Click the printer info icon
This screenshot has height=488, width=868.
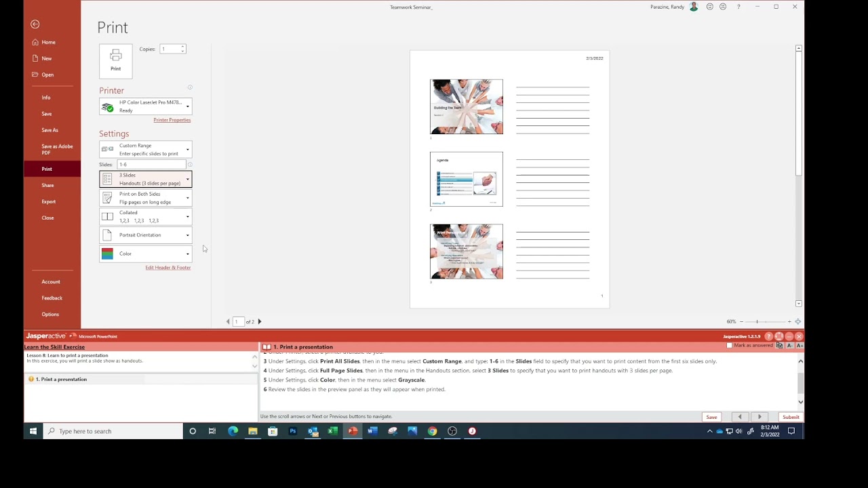tap(190, 87)
